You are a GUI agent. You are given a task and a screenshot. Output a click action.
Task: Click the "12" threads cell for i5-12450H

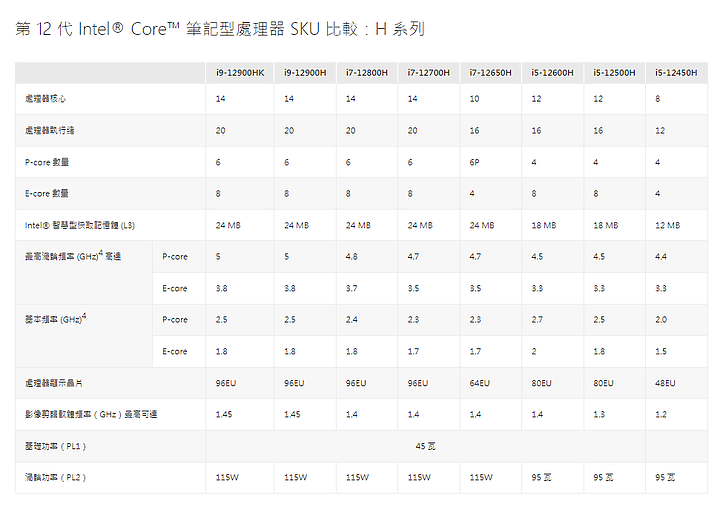pyautogui.click(x=660, y=130)
